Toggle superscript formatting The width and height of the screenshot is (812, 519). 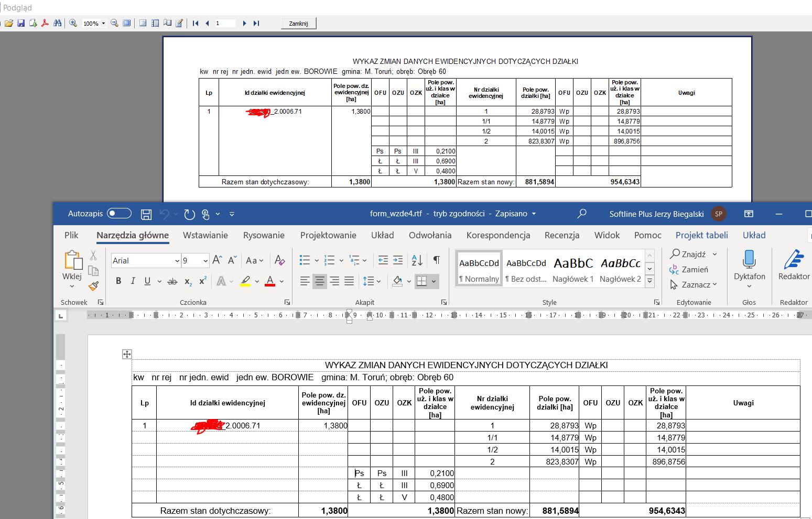tap(203, 281)
